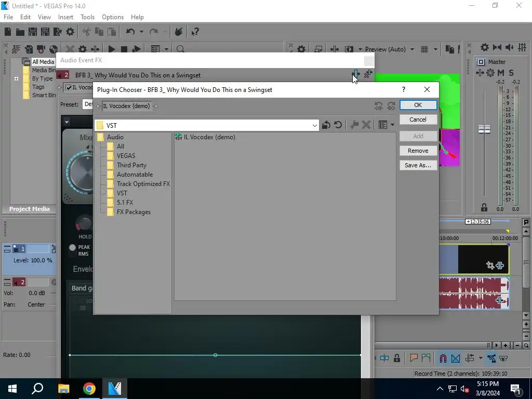Viewport: 532px width, 399px height.
Task: Select the IL Vocodex (demo) chain block in chooser
Action: [127, 106]
